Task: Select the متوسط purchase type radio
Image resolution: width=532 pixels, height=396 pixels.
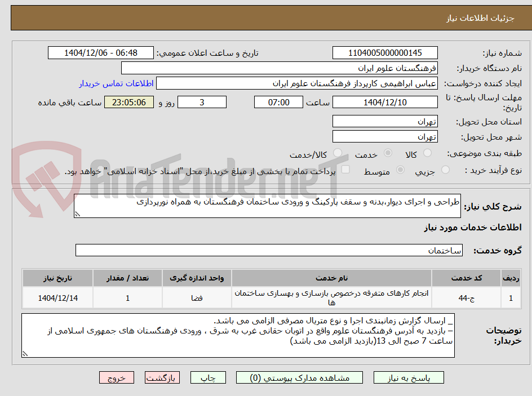Action: 400,170
